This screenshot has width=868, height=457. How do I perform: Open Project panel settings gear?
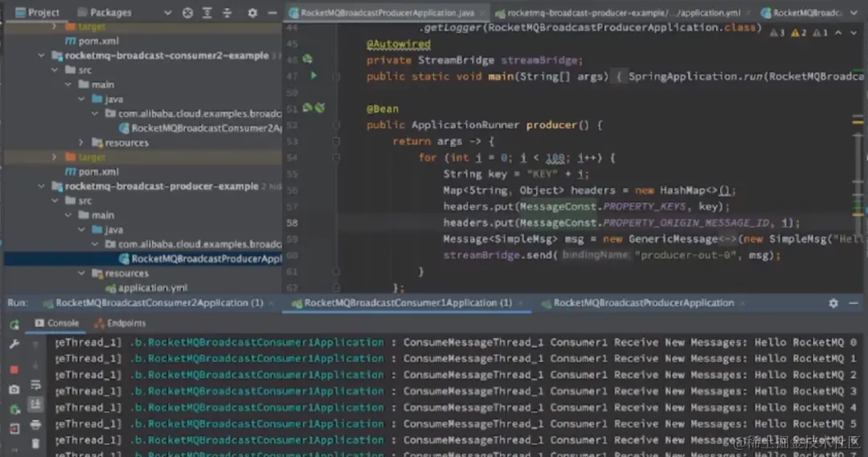point(252,12)
